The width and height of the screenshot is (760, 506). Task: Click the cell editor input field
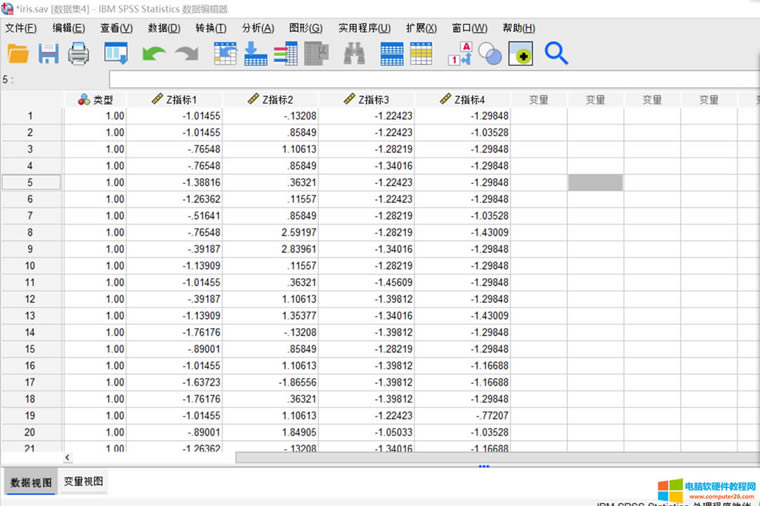(430, 79)
